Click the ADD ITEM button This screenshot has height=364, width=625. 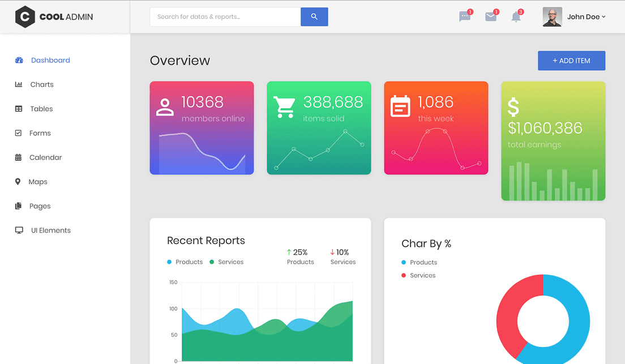pyautogui.click(x=571, y=61)
